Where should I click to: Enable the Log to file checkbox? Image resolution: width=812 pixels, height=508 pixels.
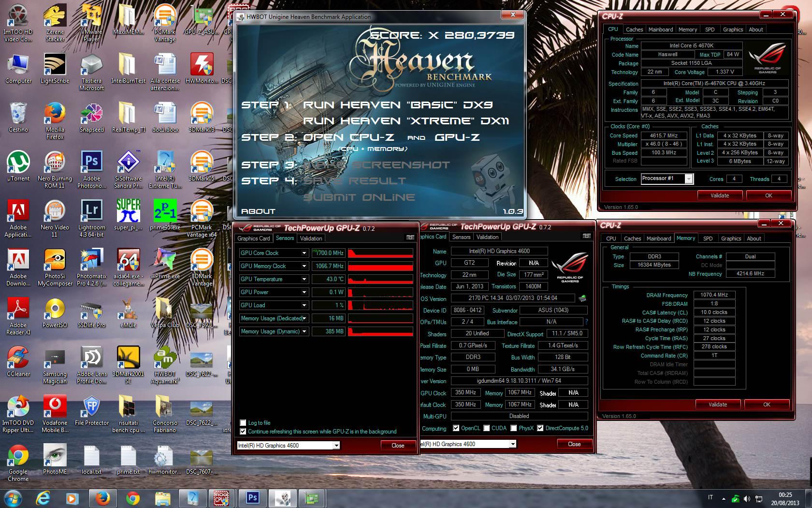(x=243, y=423)
